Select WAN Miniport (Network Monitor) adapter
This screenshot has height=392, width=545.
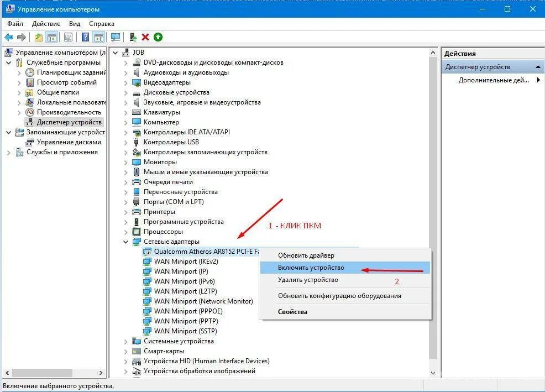203,301
